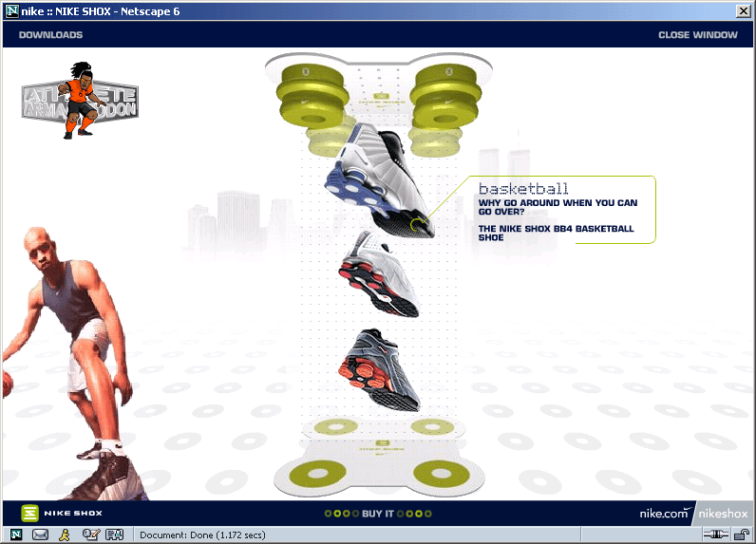Viewport: 756px width, 544px height.
Task: Select the nikeshox tab at bottom right
Action: pyautogui.click(x=725, y=514)
